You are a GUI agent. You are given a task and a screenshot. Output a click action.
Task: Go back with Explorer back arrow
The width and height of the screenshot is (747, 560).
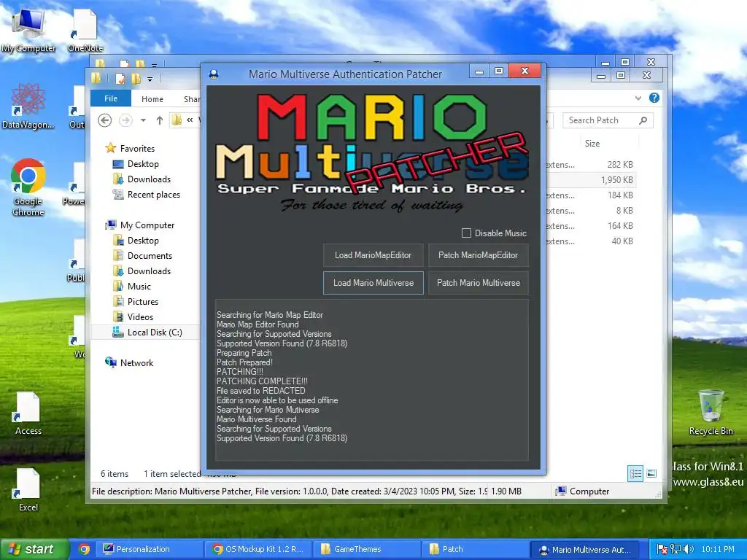(105, 120)
